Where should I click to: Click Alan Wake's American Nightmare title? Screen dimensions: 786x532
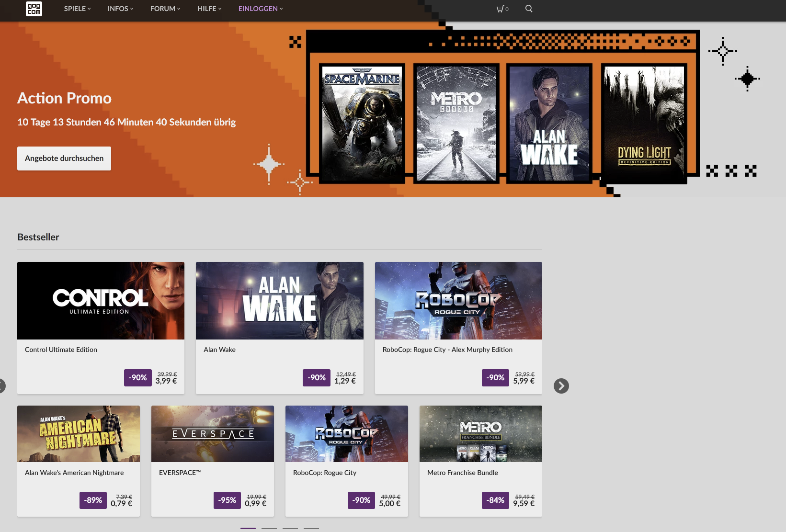74,473
